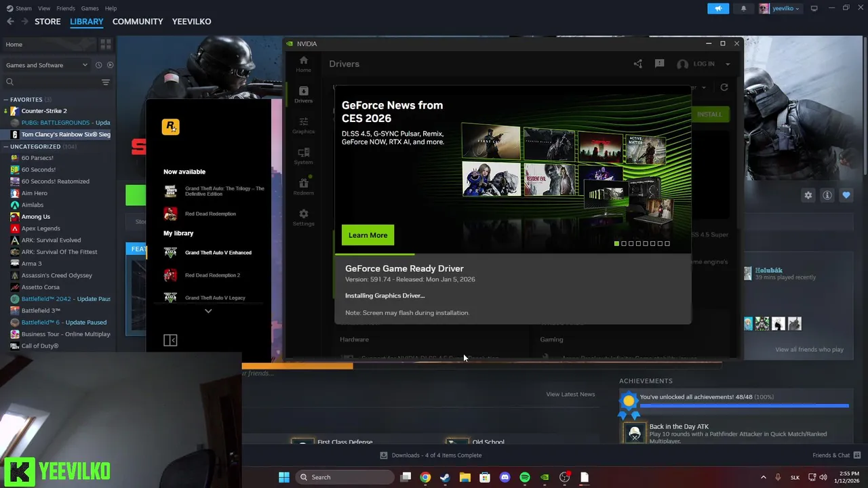This screenshot has width=868, height=488.
Task: Open Steam library advanced filter options
Action: click(x=106, y=82)
